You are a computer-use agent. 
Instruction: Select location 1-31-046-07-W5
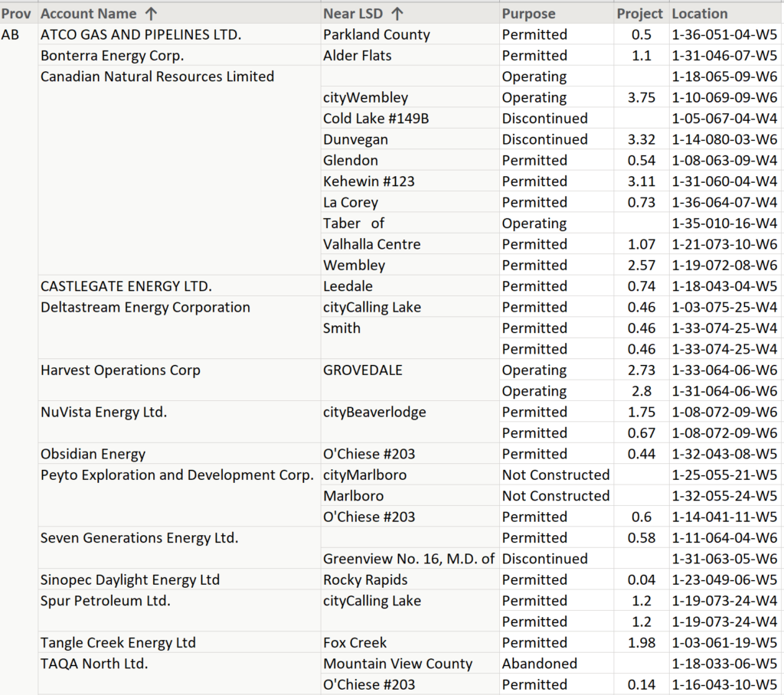pyautogui.click(x=724, y=56)
